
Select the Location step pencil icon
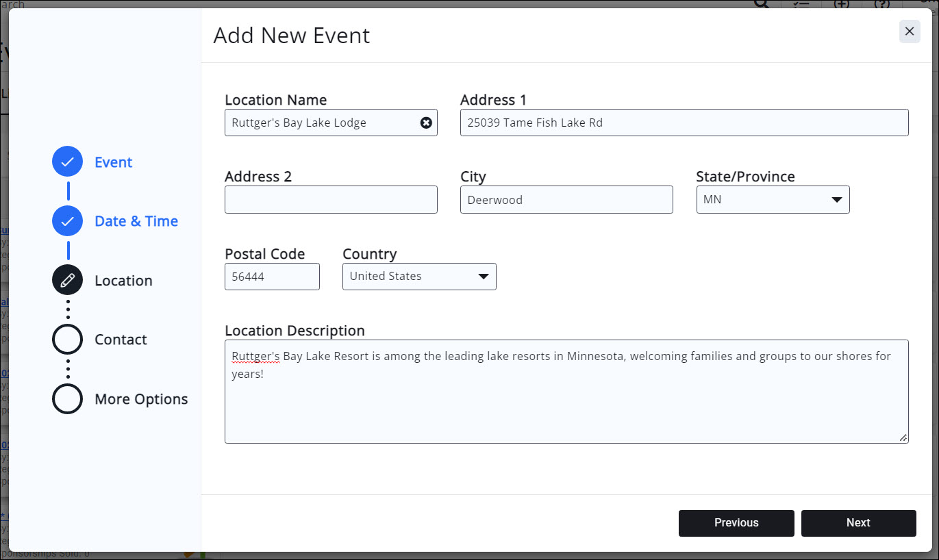coord(67,281)
